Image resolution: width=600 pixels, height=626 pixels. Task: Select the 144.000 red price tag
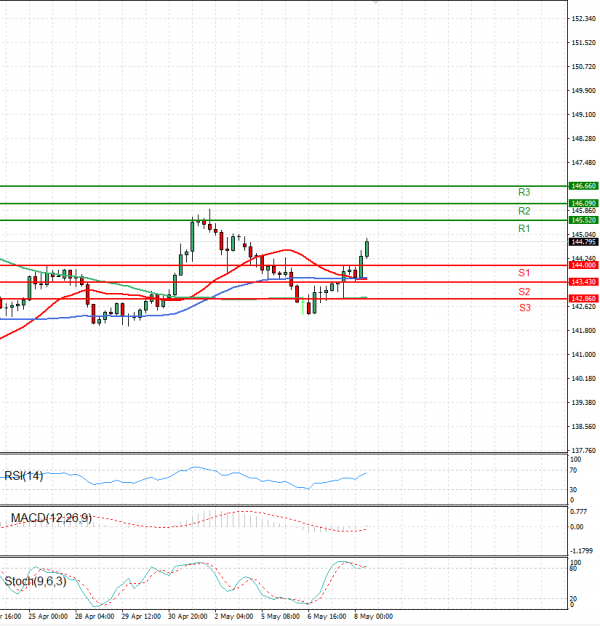click(x=583, y=265)
